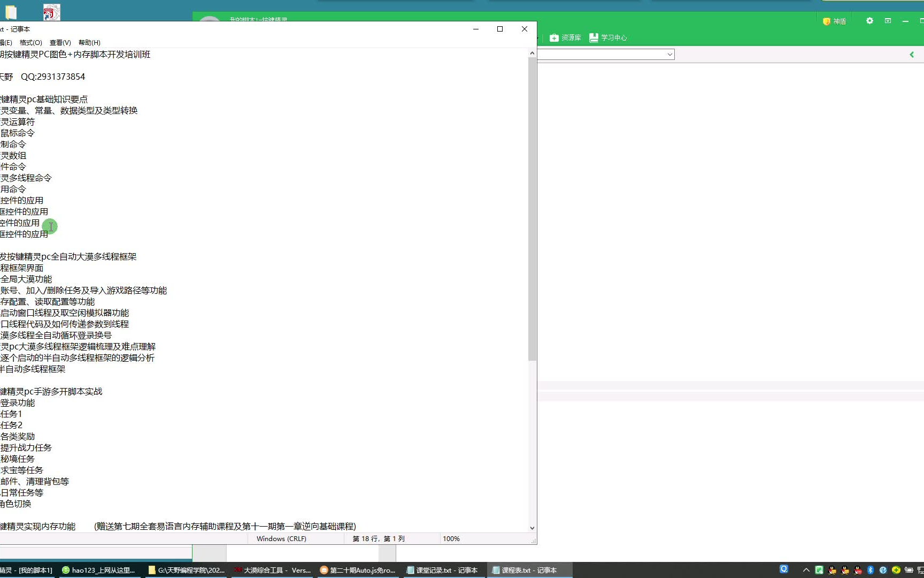Viewport: 924px width, 578px height.
Task: Collapse panel with green left arrow in 按键精灵
Action: tap(912, 55)
